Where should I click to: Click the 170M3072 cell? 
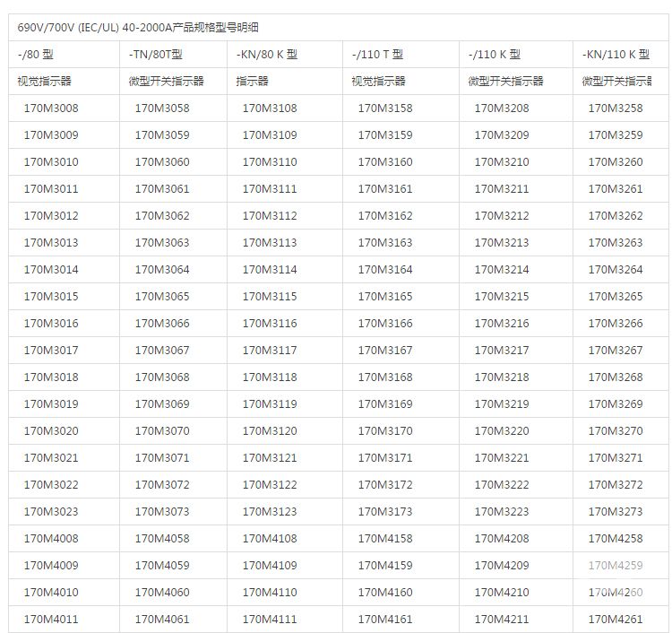pos(162,485)
